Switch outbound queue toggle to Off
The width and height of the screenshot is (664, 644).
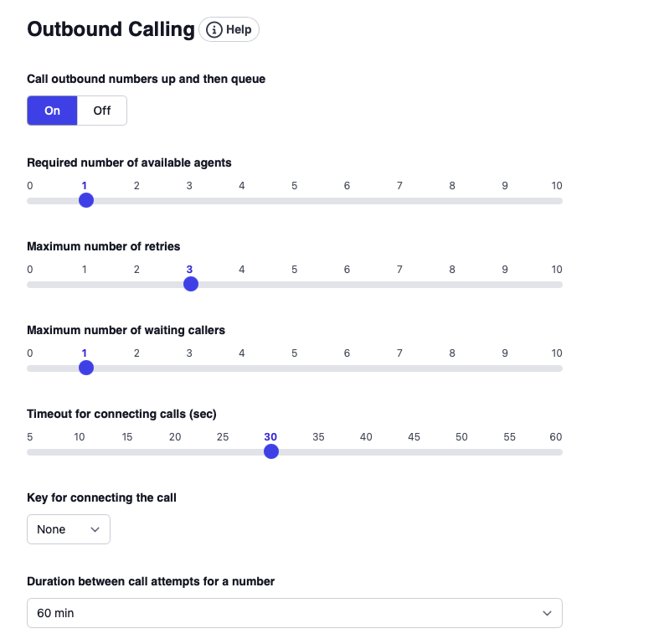coord(102,111)
